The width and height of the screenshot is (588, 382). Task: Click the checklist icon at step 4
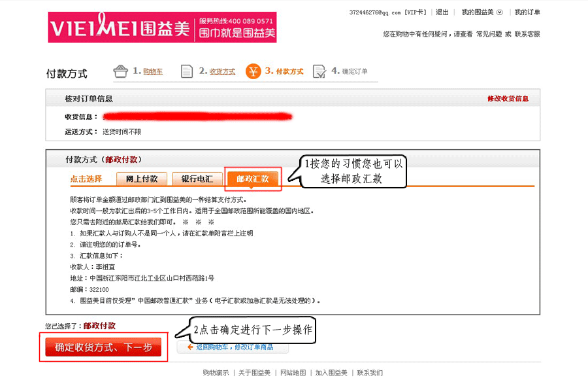point(319,71)
